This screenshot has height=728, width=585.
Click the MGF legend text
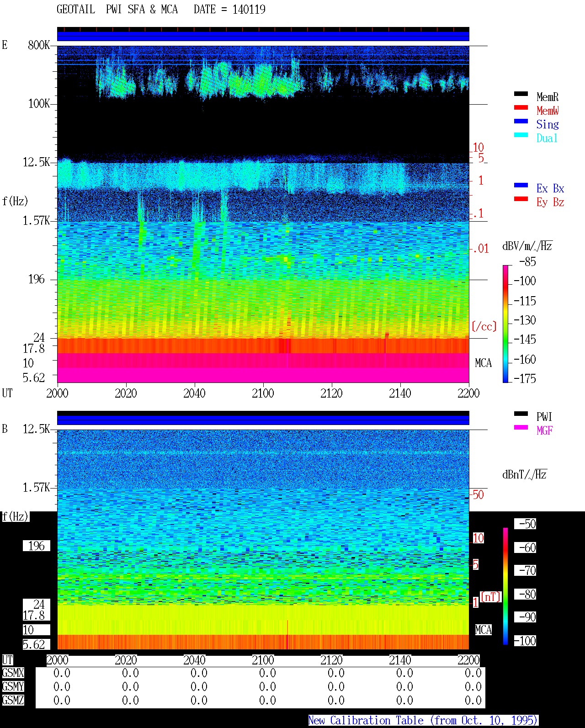(x=544, y=430)
